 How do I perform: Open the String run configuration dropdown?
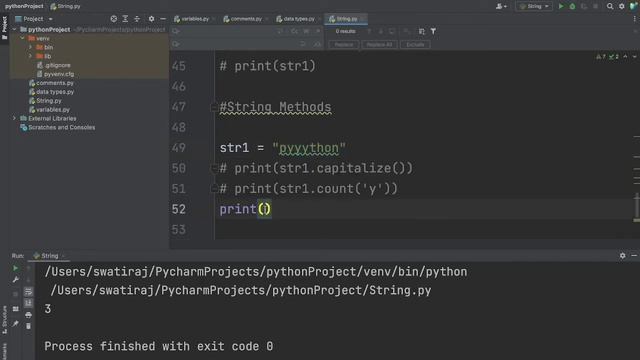click(x=534, y=6)
